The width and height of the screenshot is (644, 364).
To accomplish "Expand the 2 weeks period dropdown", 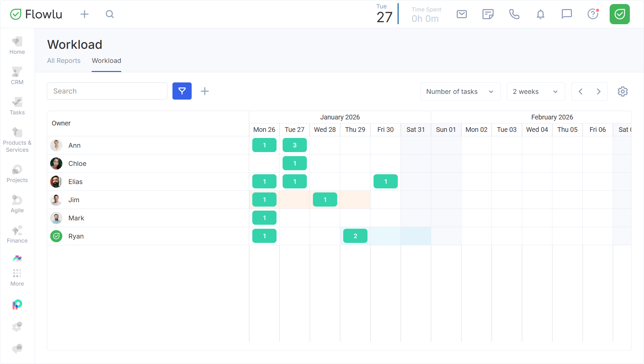I will (x=536, y=92).
